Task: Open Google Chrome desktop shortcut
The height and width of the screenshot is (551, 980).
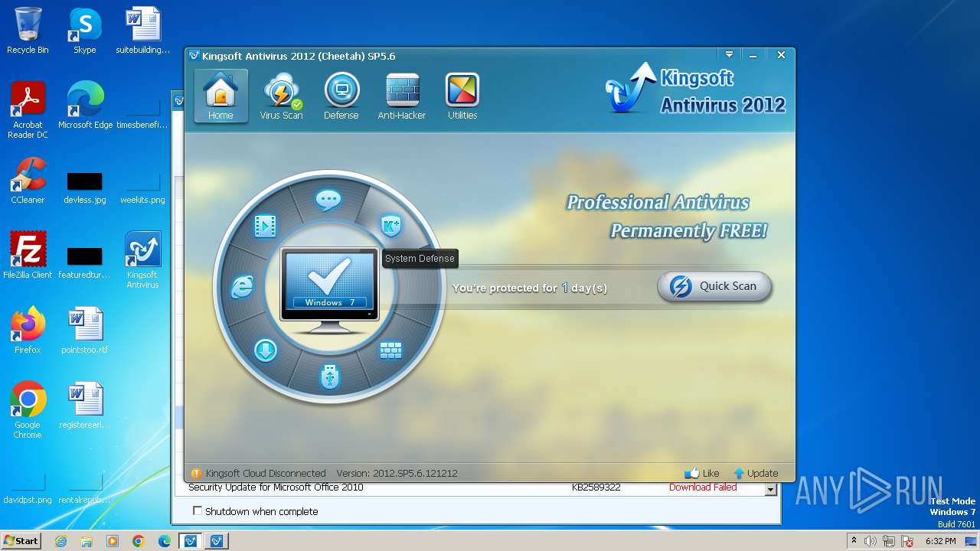Action: tap(28, 410)
